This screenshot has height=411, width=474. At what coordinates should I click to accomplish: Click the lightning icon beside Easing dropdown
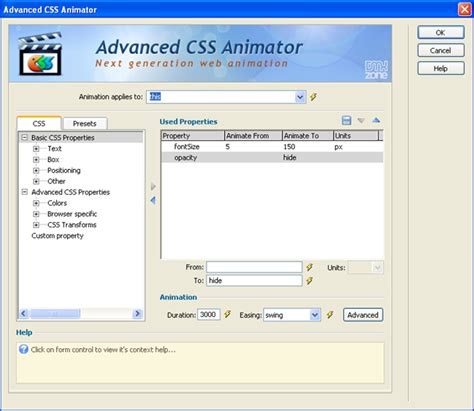330,315
